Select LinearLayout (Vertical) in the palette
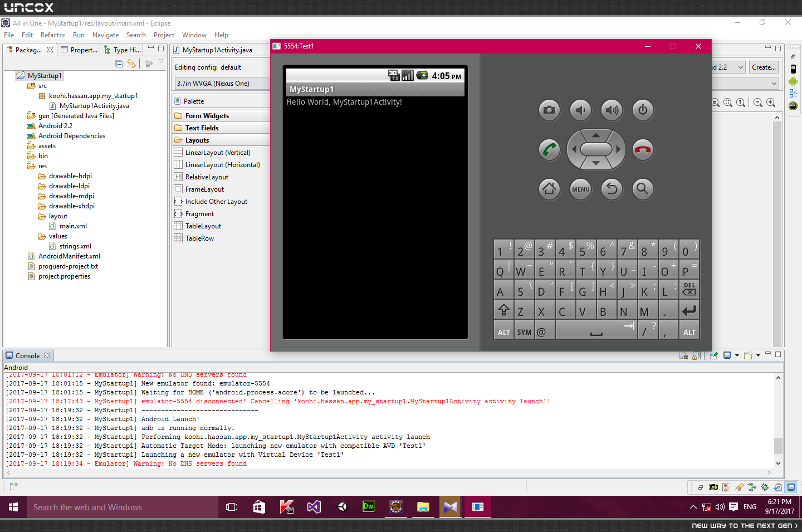This screenshot has width=802, height=532. pyautogui.click(x=218, y=153)
